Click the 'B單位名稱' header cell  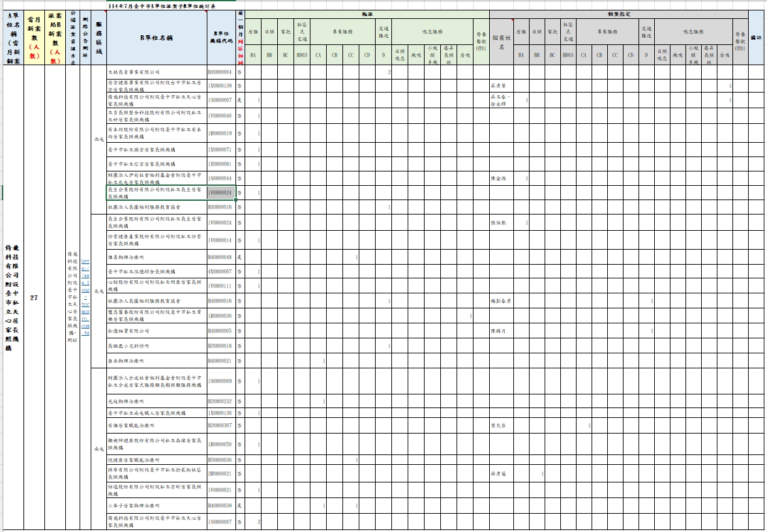coord(157,38)
